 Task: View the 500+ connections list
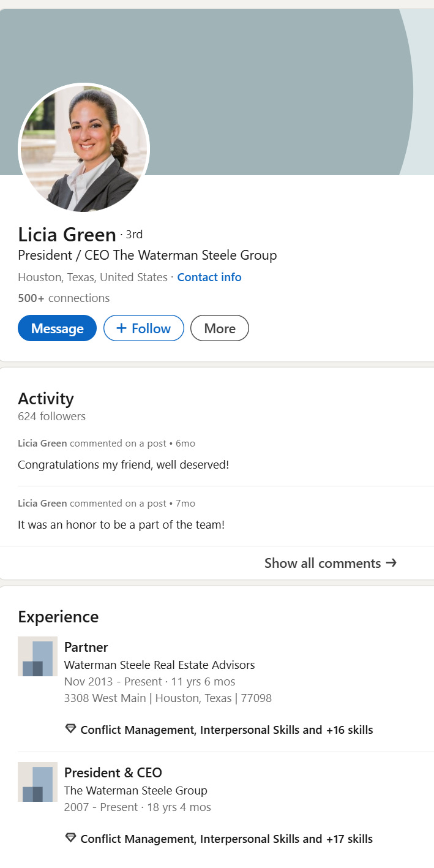pyautogui.click(x=64, y=298)
